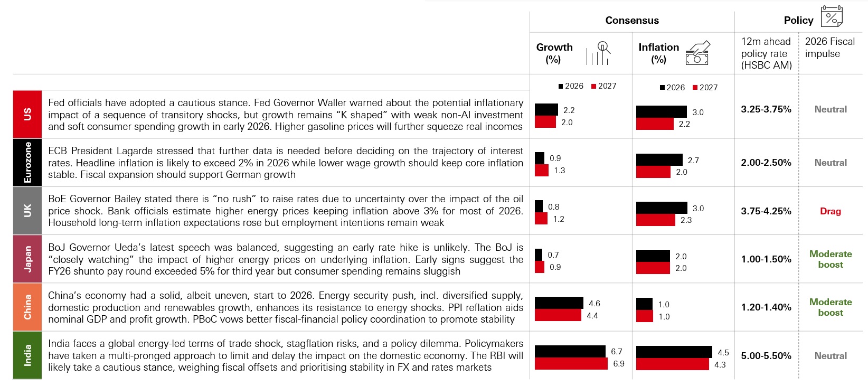The width and height of the screenshot is (868, 386).
Task: Select the green India country label
Action: (27, 355)
